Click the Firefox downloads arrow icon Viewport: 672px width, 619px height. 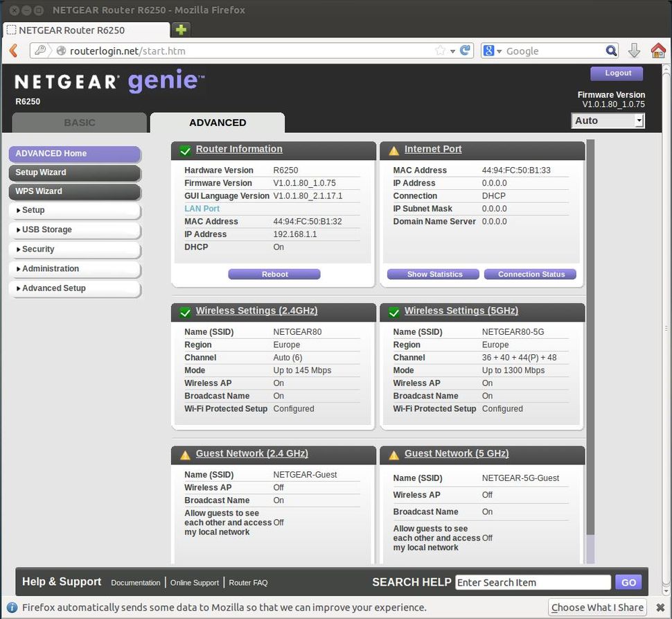[x=634, y=51]
